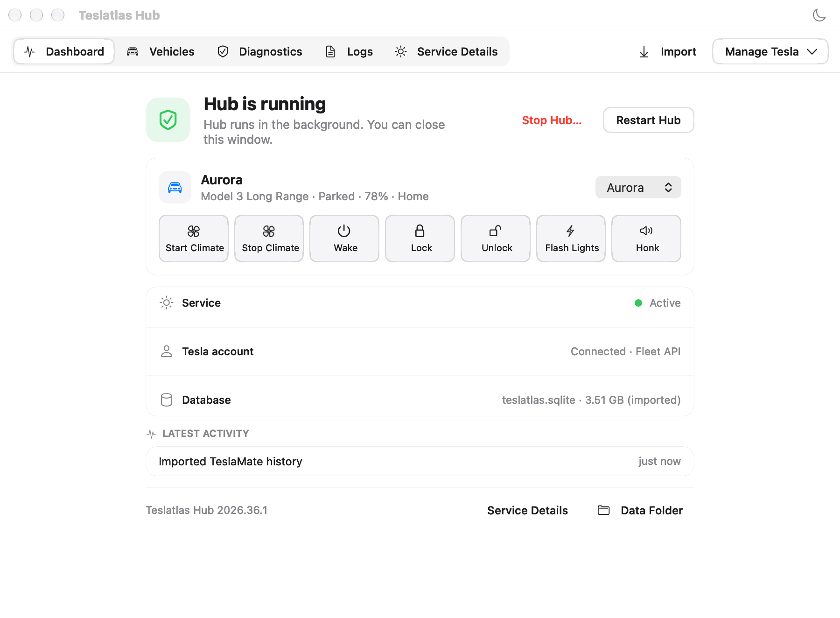Click the teslatlas.sqlite database info text
The image size is (840, 618).
(x=591, y=400)
